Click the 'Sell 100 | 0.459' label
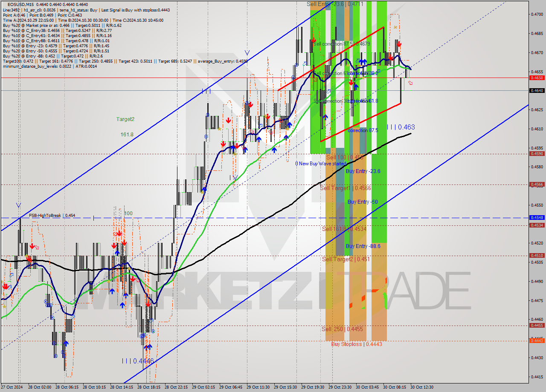546x392 pixels. 345,157
